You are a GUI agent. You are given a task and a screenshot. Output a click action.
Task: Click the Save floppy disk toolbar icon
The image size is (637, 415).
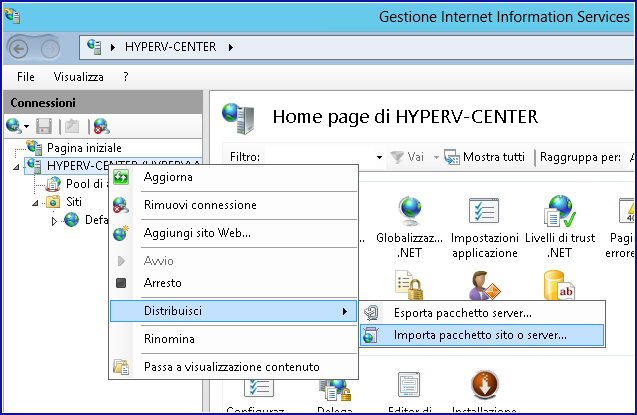coord(44,126)
